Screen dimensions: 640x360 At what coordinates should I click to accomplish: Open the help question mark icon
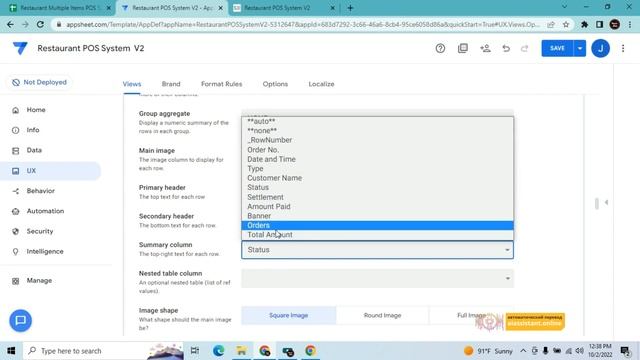coord(440,49)
